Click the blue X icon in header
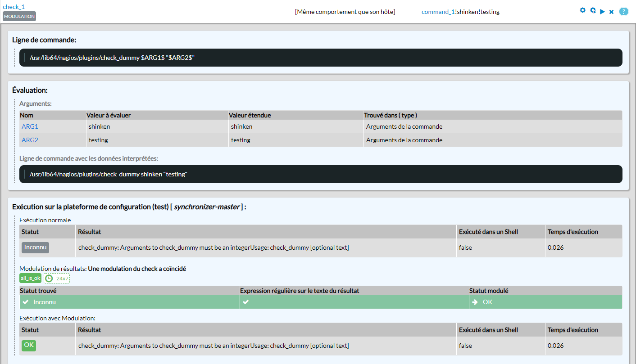 [x=611, y=12]
